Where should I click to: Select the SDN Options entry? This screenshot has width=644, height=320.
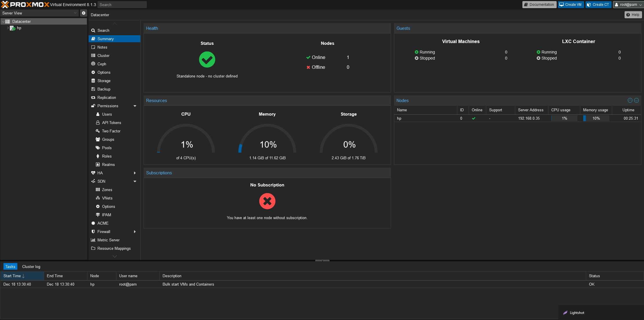(x=115, y=206)
